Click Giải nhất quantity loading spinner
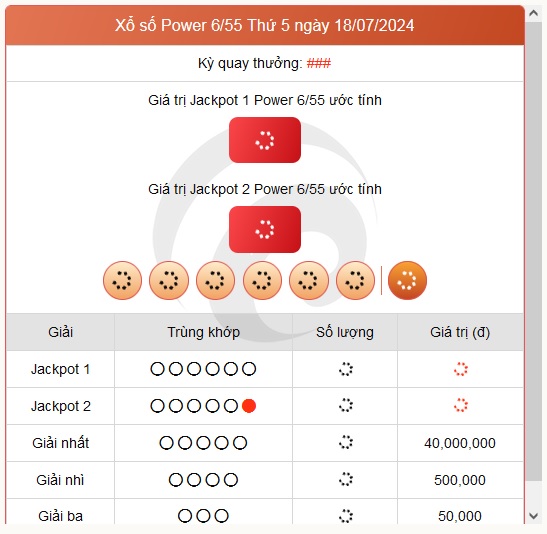The width and height of the screenshot is (547, 534). (346, 442)
